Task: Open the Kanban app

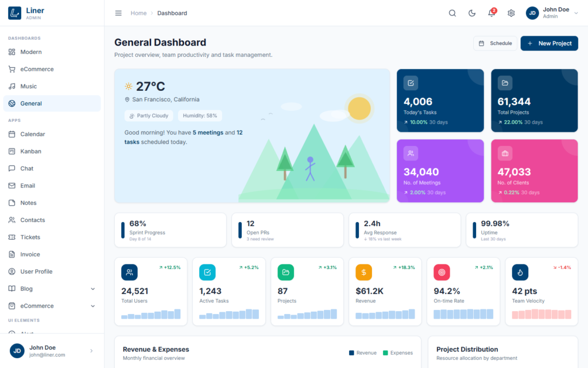Action: click(x=52, y=151)
